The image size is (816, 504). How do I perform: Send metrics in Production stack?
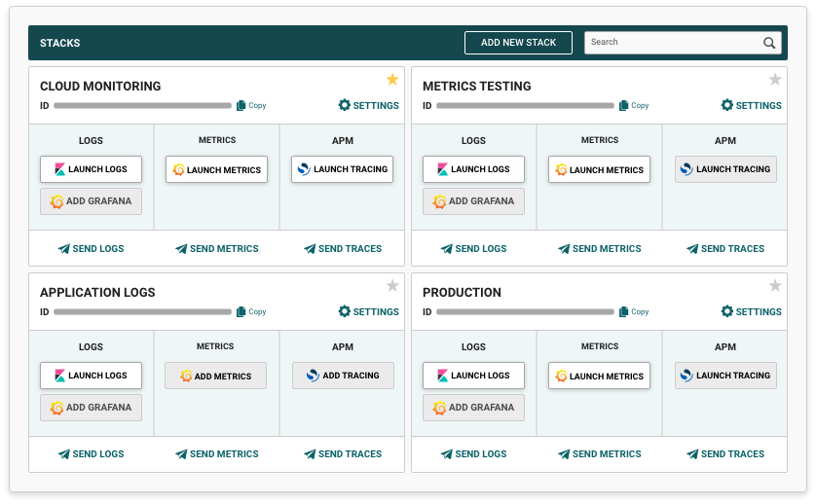click(599, 454)
